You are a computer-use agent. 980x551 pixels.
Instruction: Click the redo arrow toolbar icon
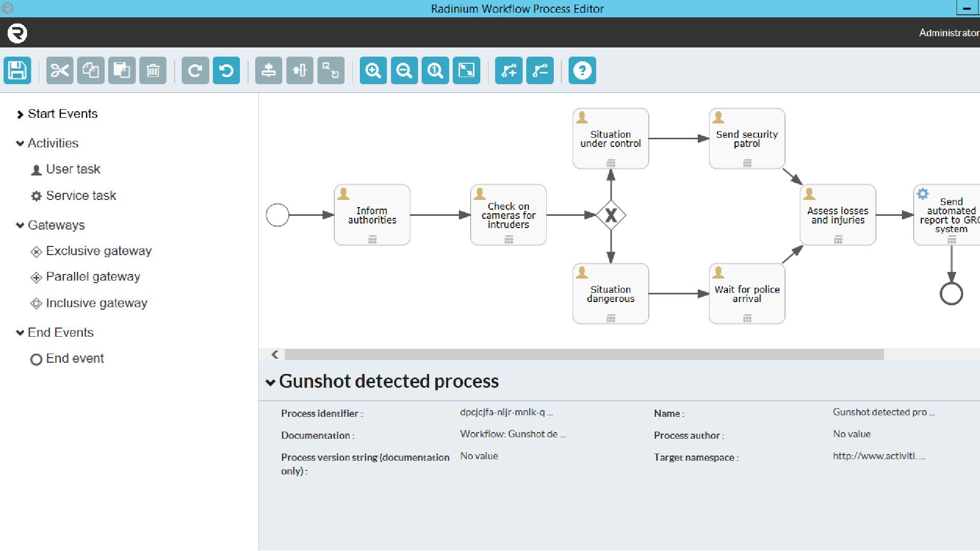[195, 70]
